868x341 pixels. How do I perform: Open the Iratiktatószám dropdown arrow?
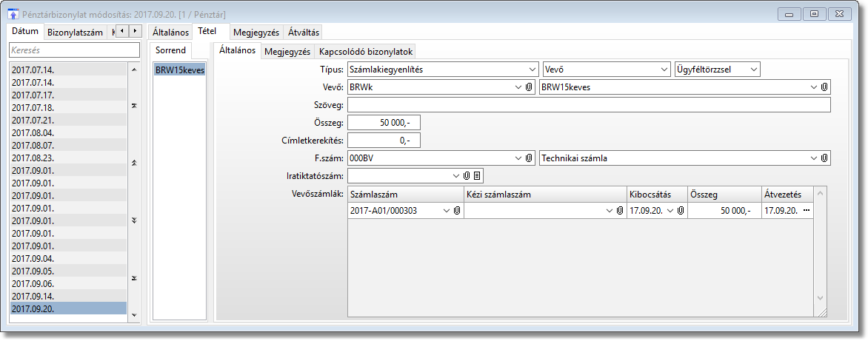(456, 176)
